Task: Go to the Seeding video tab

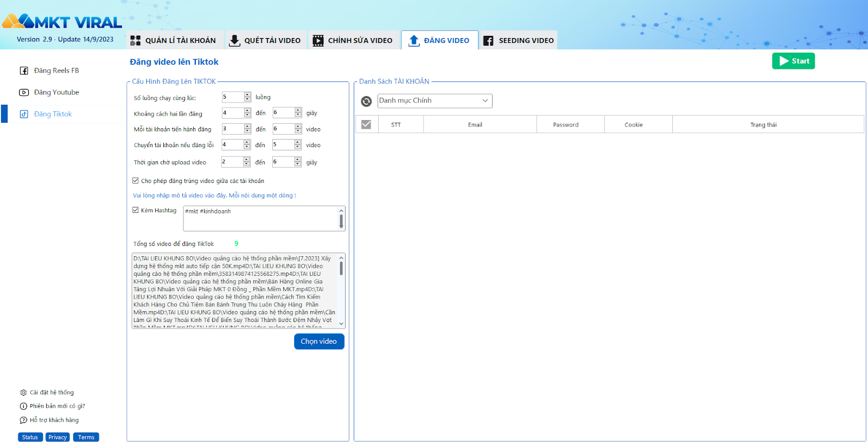Action: pos(519,40)
